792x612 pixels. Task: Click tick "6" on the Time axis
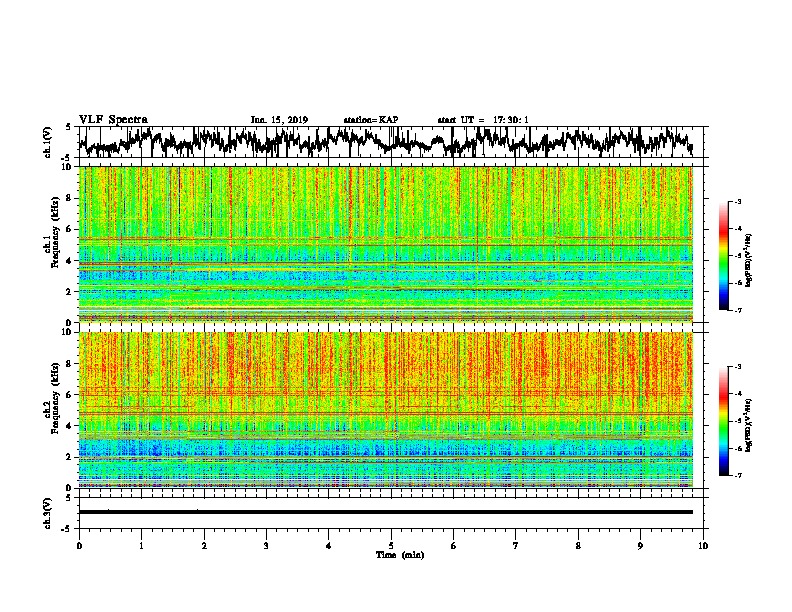[x=453, y=546]
